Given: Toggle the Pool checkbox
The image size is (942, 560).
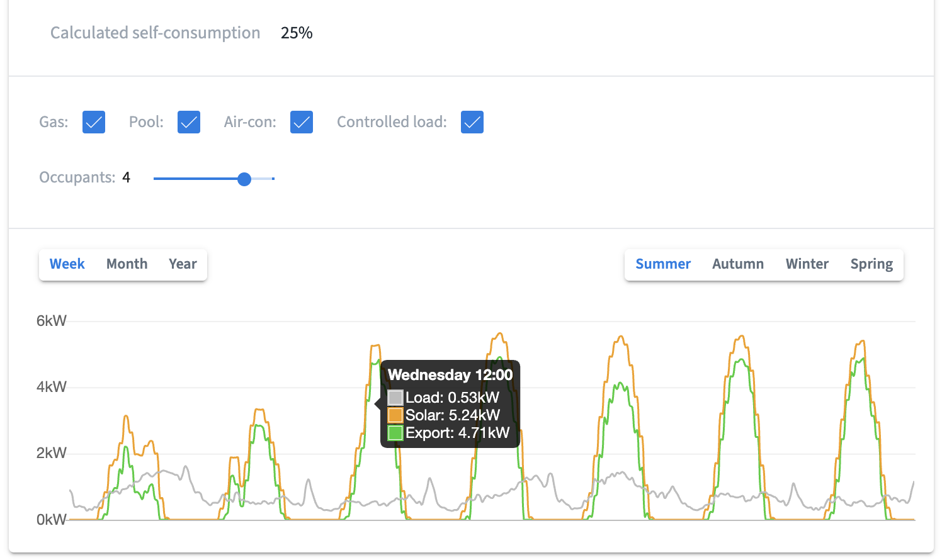Looking at the screenshot, I should click(x=189, y=122).
